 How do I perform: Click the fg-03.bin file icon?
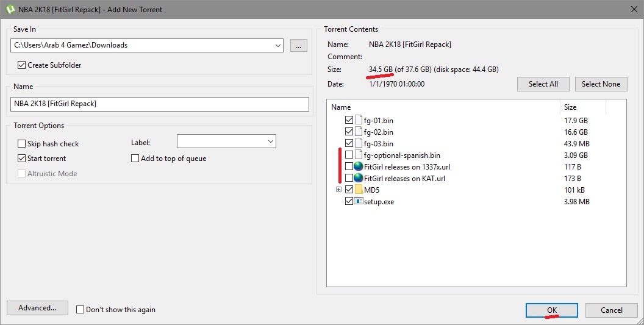coord(359,144)
